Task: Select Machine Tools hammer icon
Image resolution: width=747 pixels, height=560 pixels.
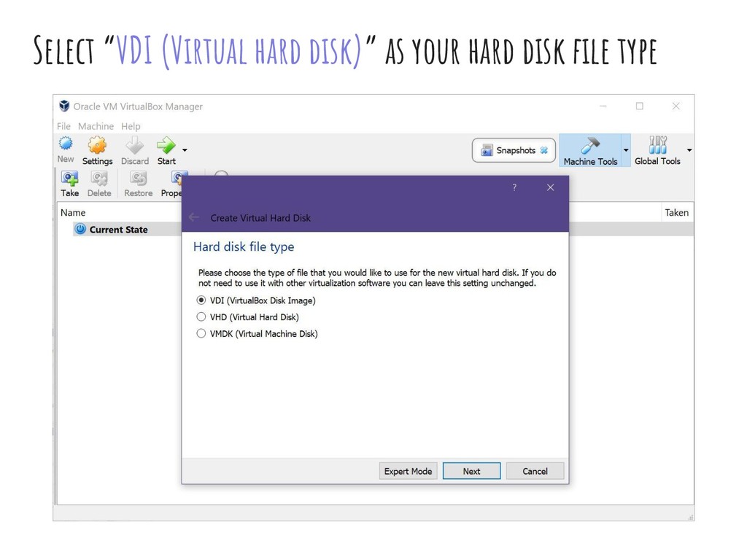Action: [x=590, y=145]
